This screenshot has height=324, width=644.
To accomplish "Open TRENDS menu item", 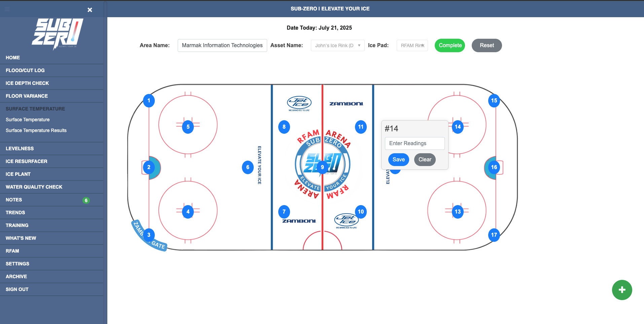I will click(x=52, y=213).
